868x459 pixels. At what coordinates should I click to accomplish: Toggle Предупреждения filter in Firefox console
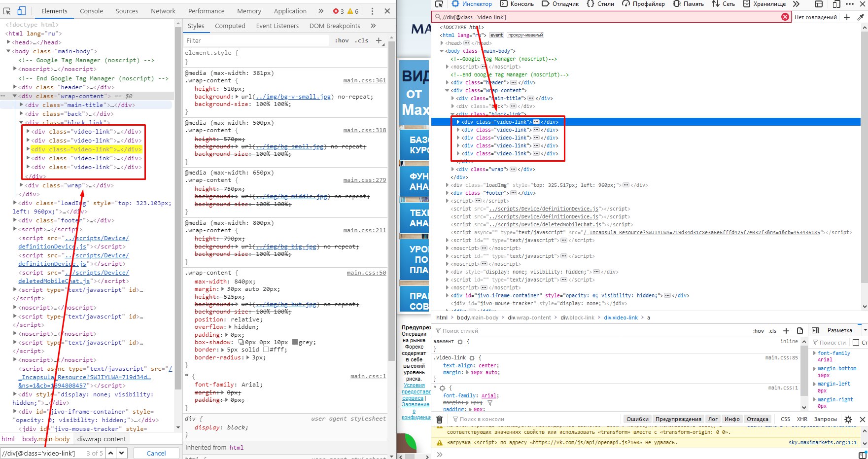click(x=678, y=419)
